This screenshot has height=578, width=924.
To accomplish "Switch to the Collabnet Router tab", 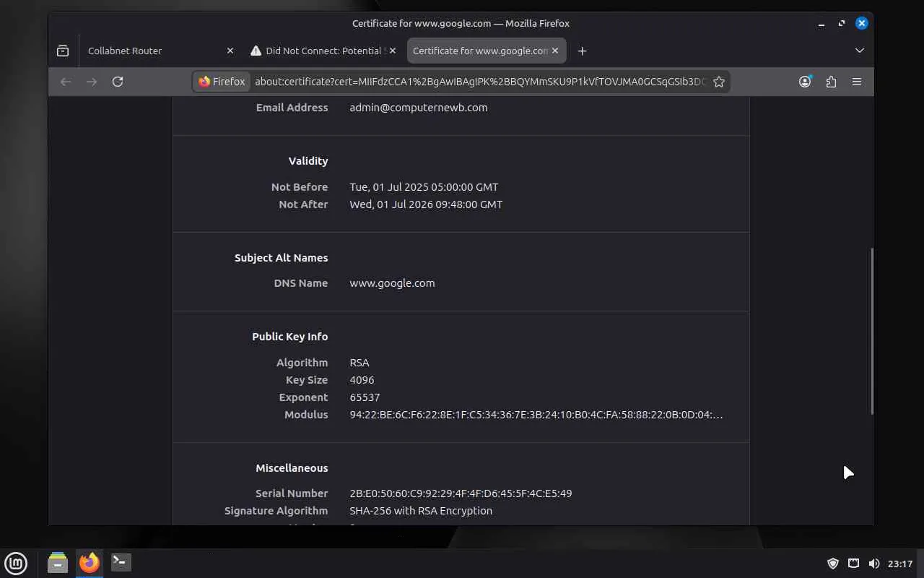I will [x=152, y=51].
